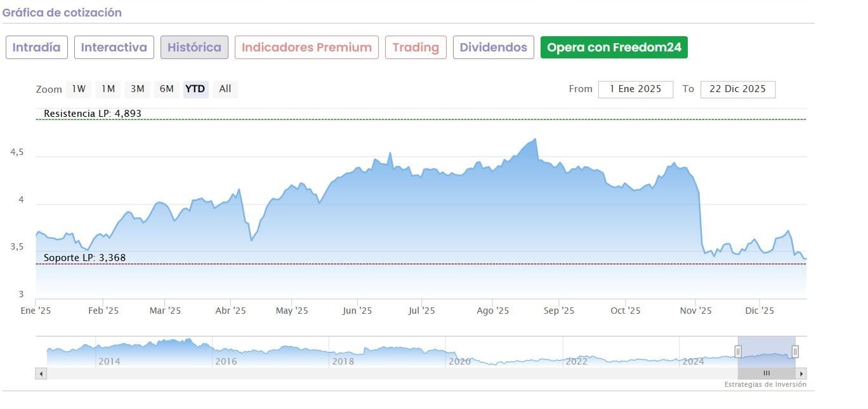The height and width of the screenshot is (409, 868).
Task: Click the From date field
Action: coord(635,89)
